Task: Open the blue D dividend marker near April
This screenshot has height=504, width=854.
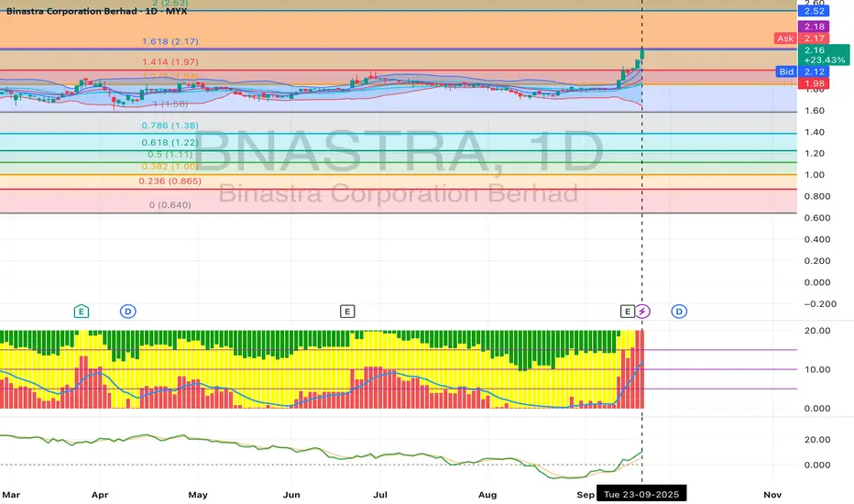Action: pyautogui.click(x=128, y=312)
